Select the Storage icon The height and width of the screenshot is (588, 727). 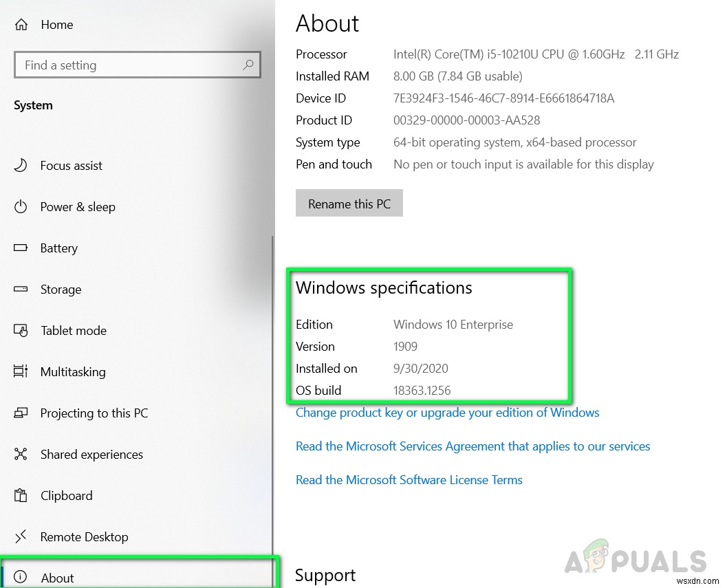click(21, 289)
